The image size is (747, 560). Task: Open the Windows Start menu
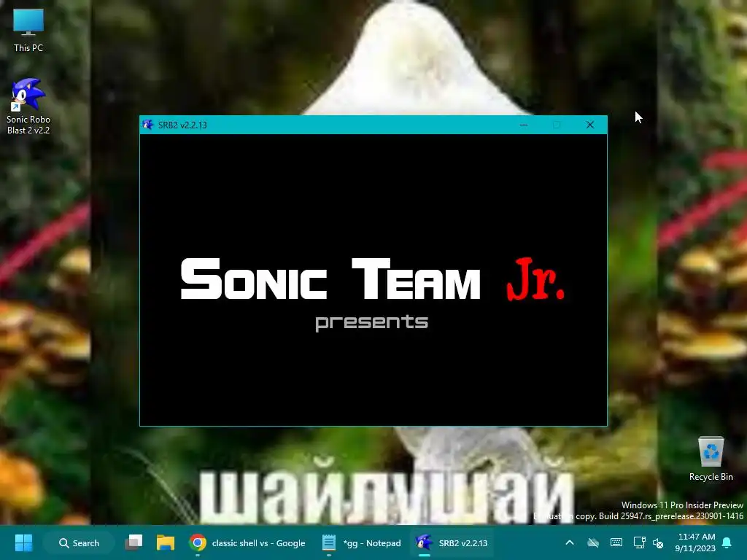[x=23, y=542]
